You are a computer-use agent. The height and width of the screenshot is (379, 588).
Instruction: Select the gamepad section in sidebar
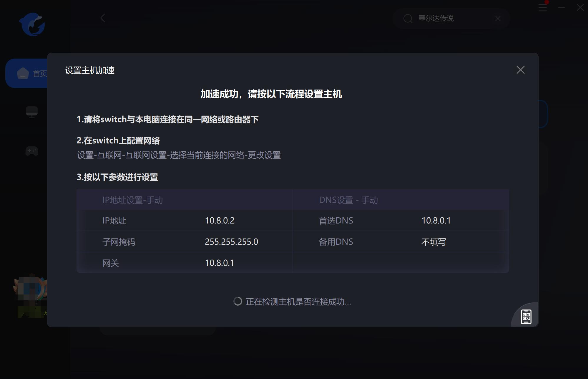pyautogui.click(x=32, y=151)
